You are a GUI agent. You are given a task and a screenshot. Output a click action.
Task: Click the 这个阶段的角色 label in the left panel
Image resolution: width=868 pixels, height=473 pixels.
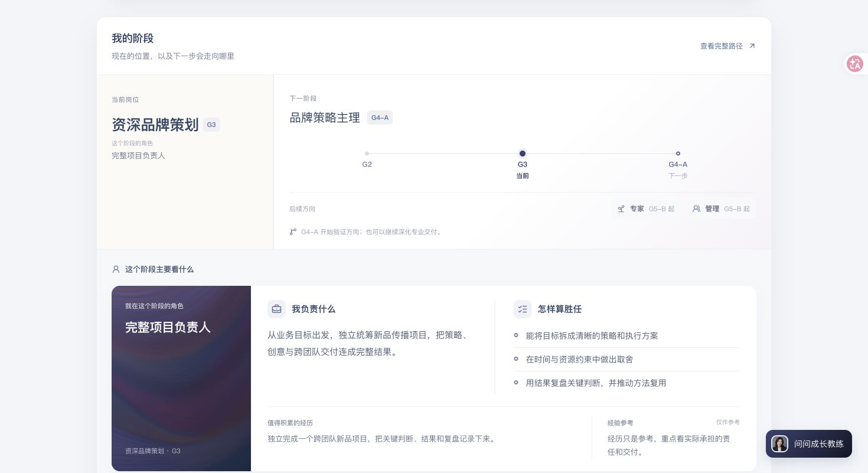tap(132, 143)
